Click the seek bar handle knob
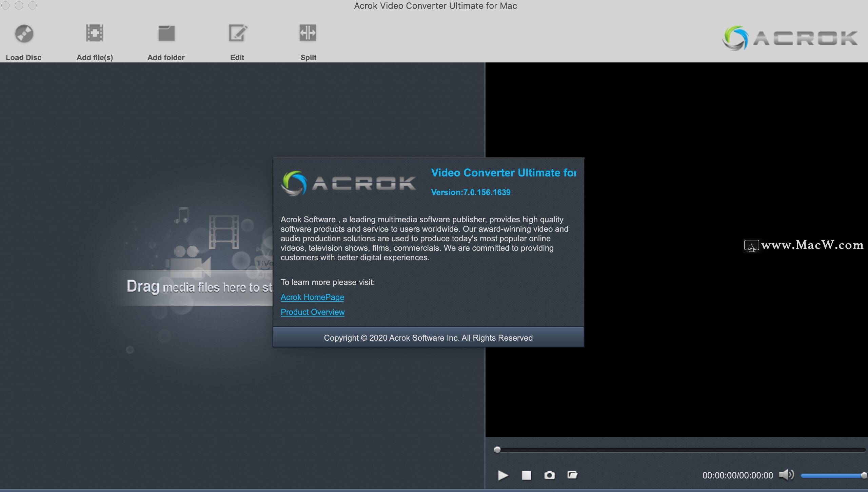The image size is (868, 492). pyautogui.click(x=497, y=450)
